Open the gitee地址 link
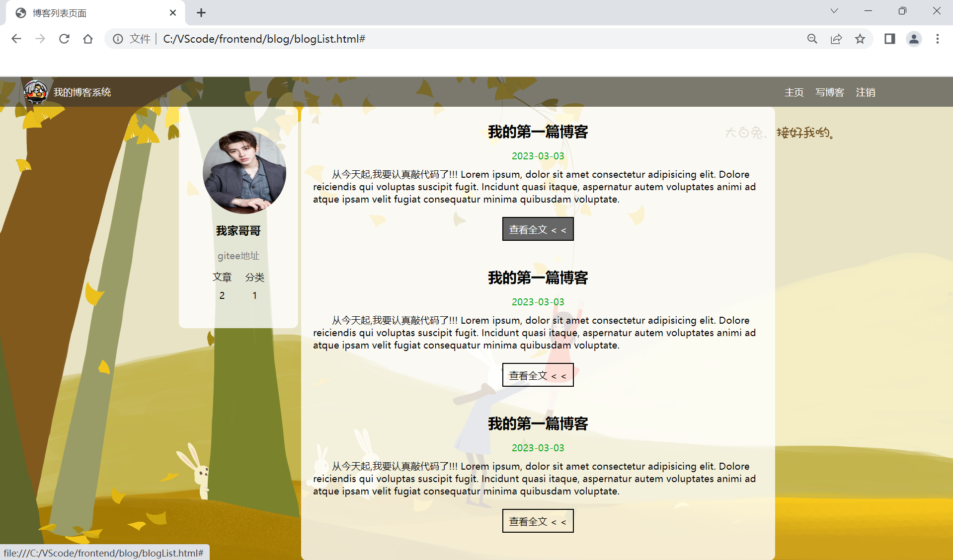The width and height of the screenshot is (953, 560). pyautogui.click(x=238, y=256)
